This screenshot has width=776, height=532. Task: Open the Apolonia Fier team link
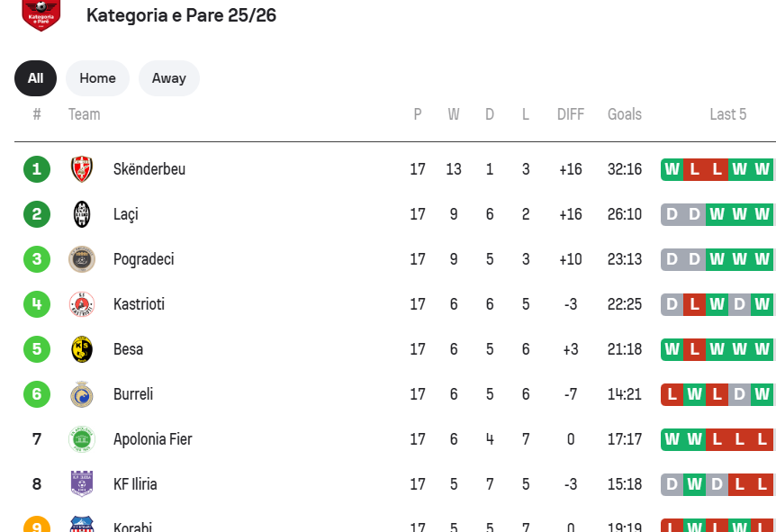pos(153,439)
